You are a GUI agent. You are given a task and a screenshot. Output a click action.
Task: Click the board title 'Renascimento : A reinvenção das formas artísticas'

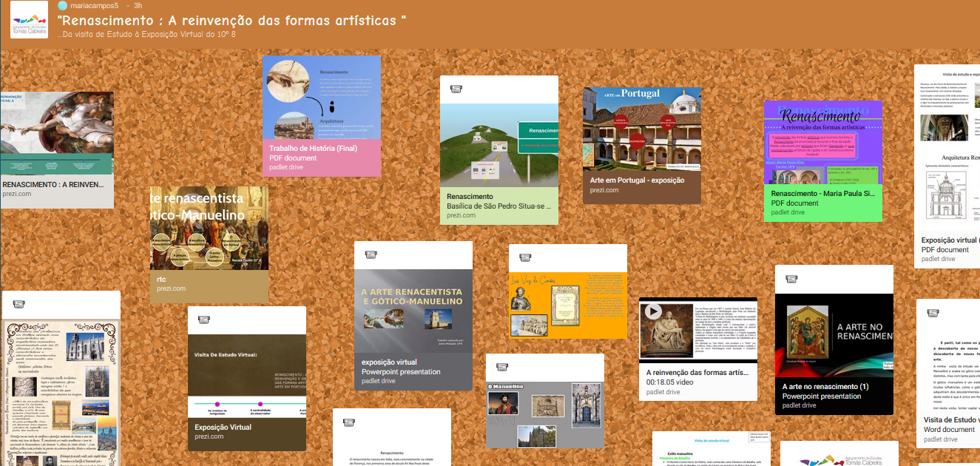pyautogui.click(x=232, y=20)
